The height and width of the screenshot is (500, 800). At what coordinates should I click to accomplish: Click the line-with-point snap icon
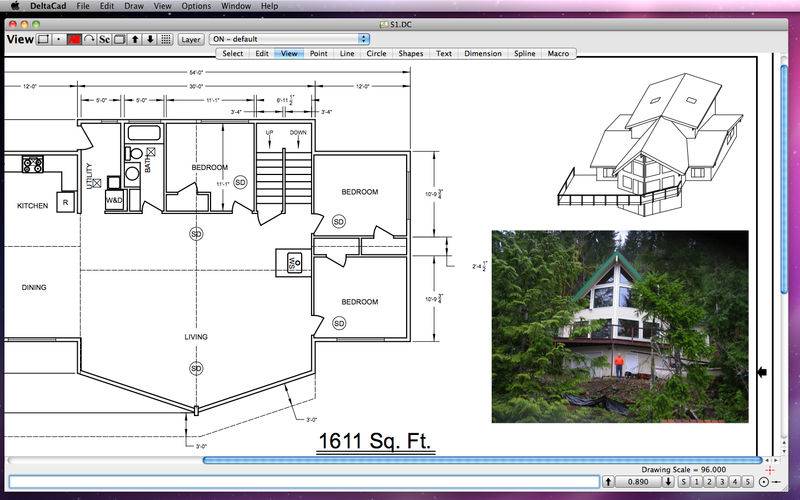pyautogui.click(x=776, y=482)
